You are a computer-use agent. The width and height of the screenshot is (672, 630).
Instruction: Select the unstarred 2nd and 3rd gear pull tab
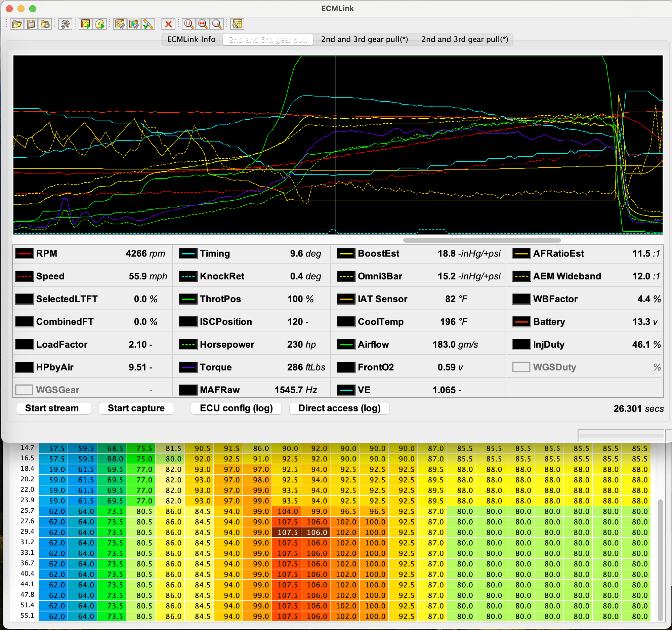click(x=268, y=39)
